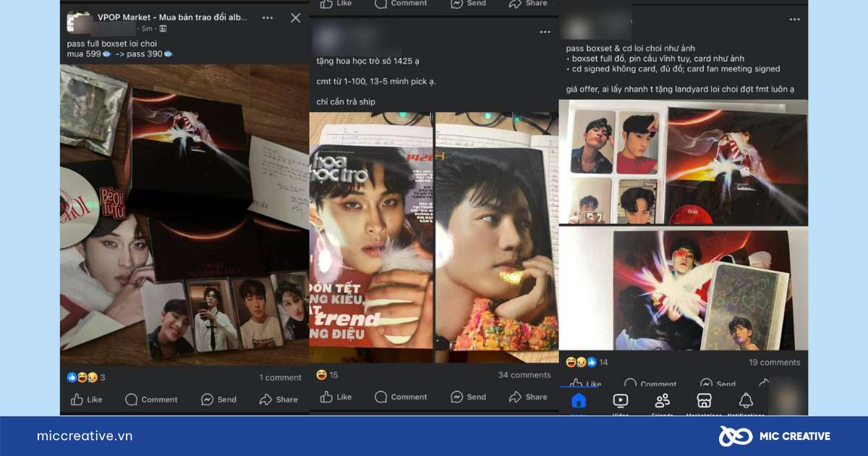
Task: Send the 'tặng hoa học trò' magazine post
Action: (x=468, y=397)
